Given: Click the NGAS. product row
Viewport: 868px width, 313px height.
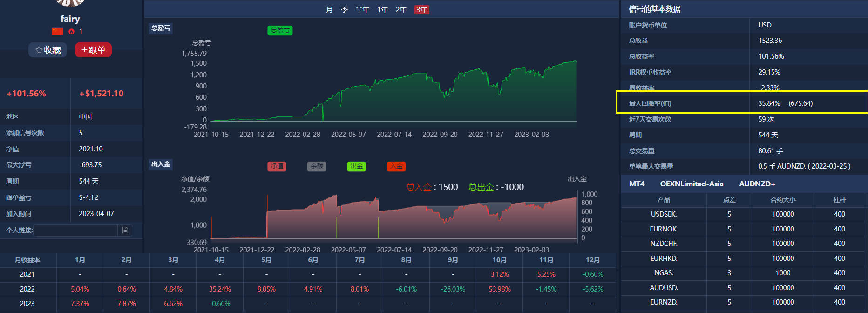Looking at the screenshot, I should click(744, 273).
